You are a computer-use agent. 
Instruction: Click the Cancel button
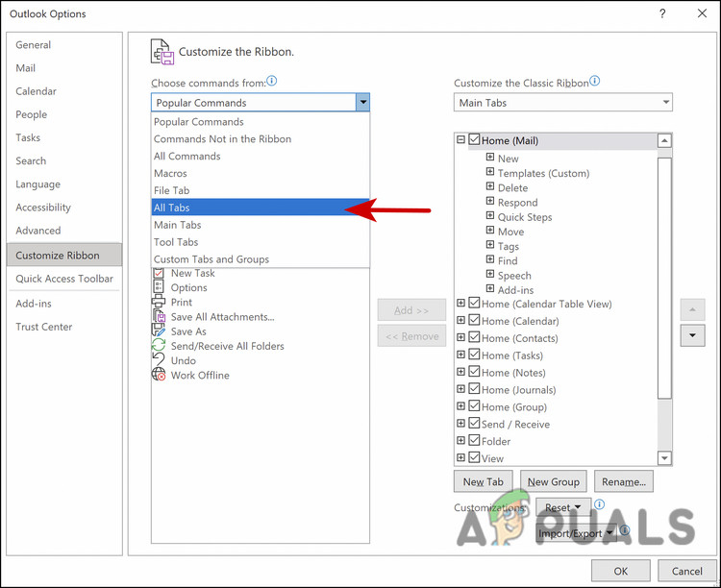687,571
